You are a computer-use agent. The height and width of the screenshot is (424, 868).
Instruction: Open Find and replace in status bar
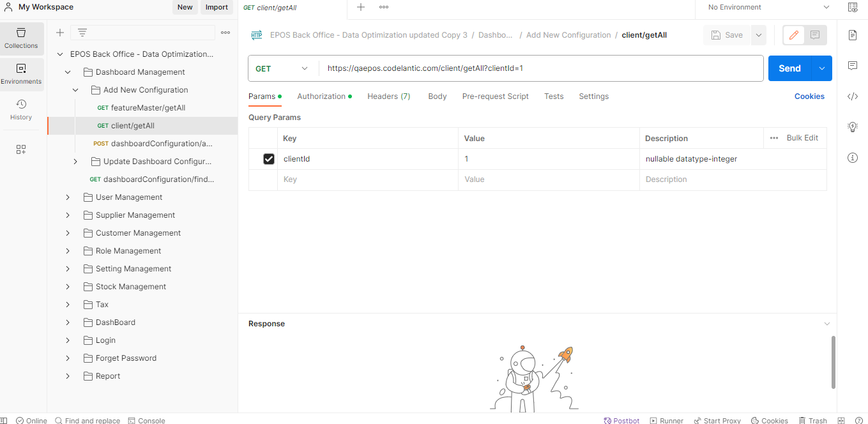pyautogui.click(x=88, y=421)
